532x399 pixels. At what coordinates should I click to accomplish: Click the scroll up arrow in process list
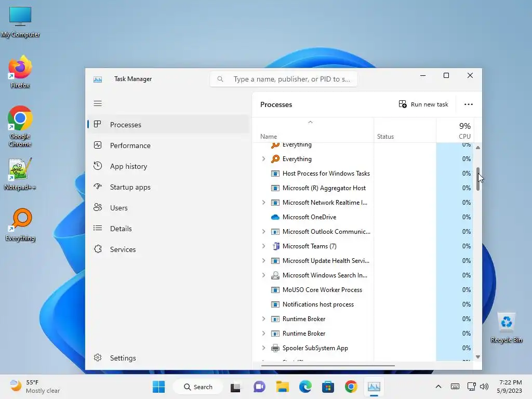[478, 148]
